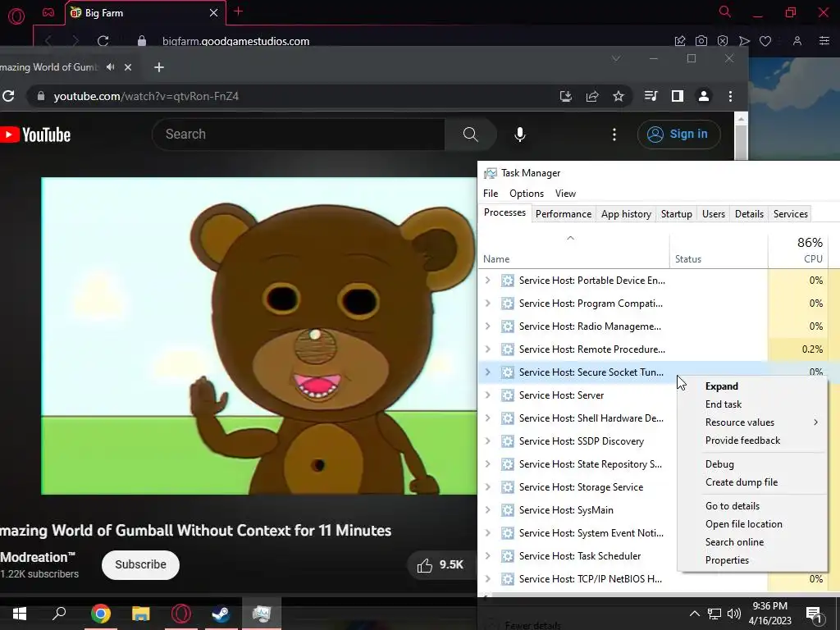Click Opera send/flow arrow icon
The height and width of the screenshot is (630, 840).
click(x=744, y=41)
